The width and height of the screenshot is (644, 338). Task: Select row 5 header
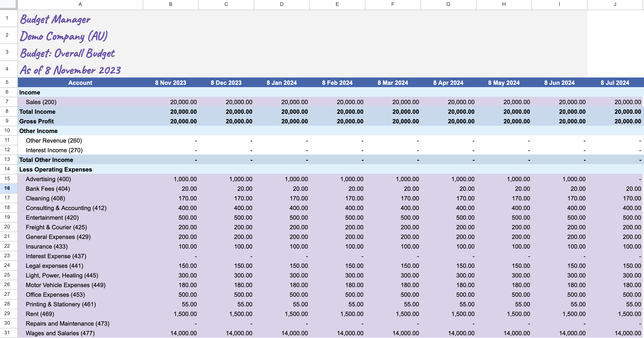click(7, 82)
